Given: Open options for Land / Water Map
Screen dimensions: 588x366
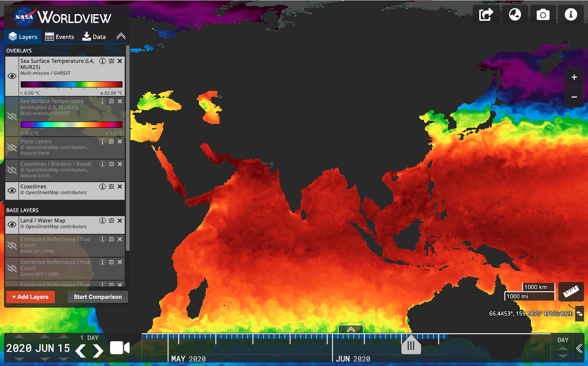Looking at the screenshot, I should coord(111,221).
